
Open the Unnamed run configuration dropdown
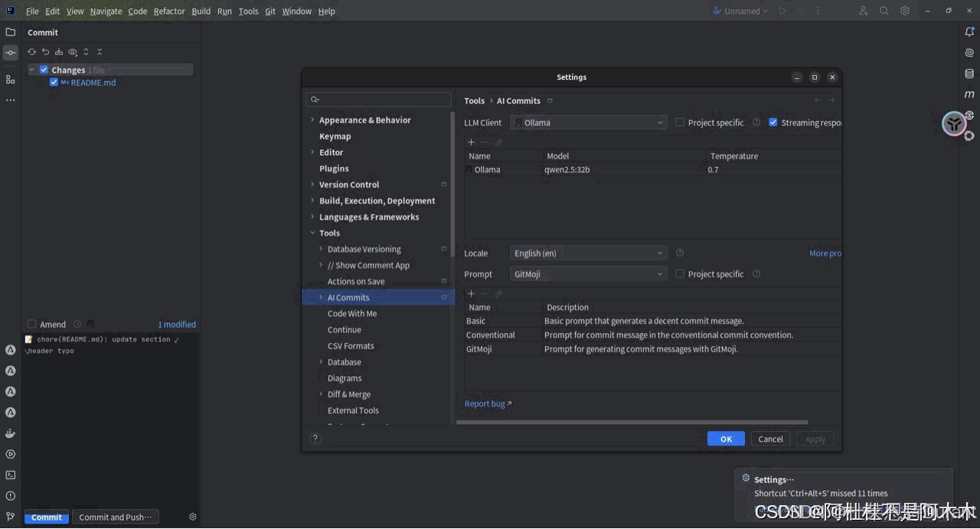740,11
